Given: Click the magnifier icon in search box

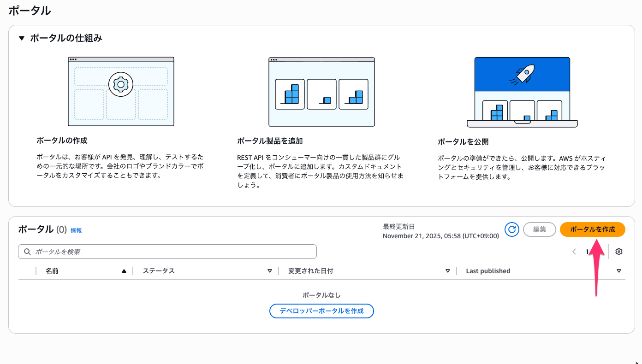Looking at the screenshot, I should 27,252.
